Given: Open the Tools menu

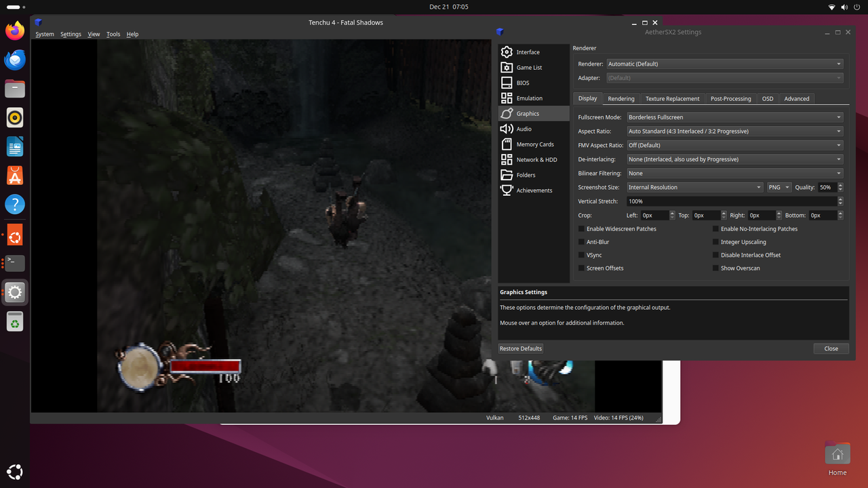Looking at the screenshot, I should (x=113, y=34).
